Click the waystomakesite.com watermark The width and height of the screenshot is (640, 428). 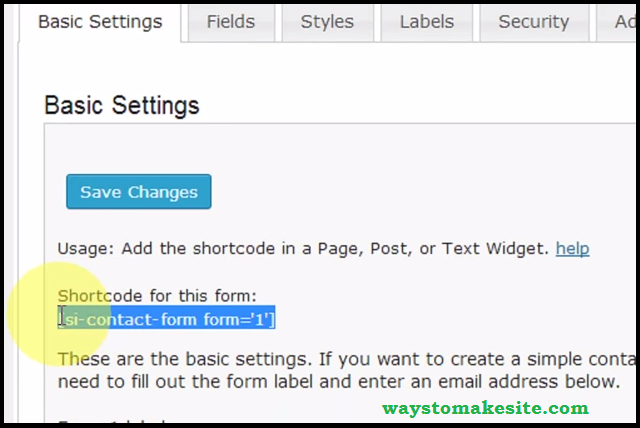[x=486, y=407]
